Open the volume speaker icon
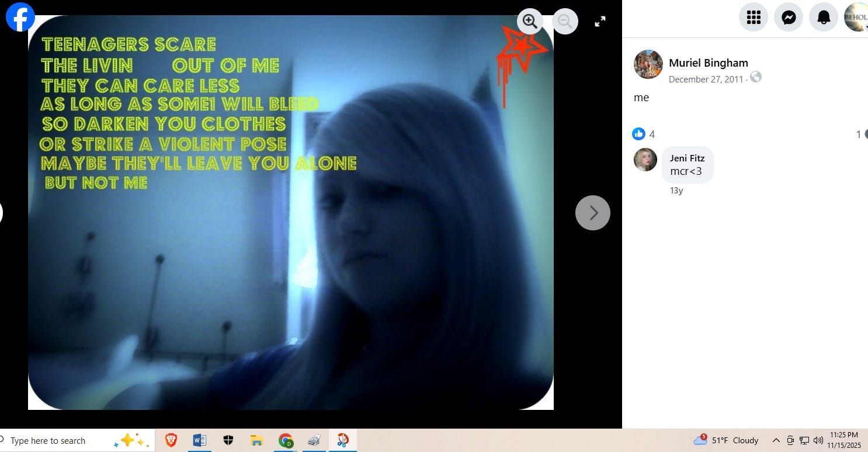The width and height of the screenshot is (868, 452). click(818, 440)
